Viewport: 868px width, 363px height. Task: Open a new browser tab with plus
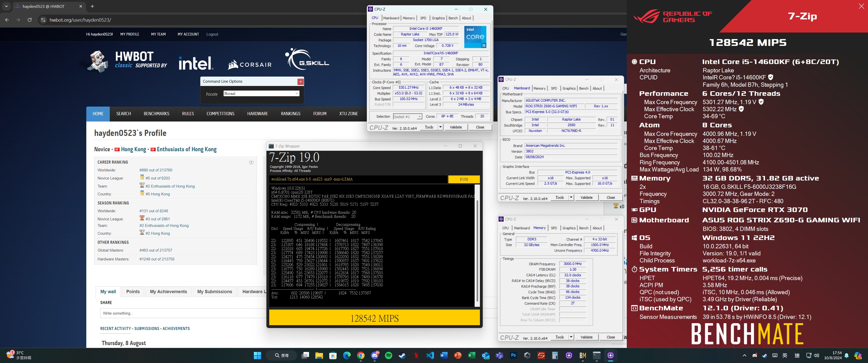tap(92, 6)
